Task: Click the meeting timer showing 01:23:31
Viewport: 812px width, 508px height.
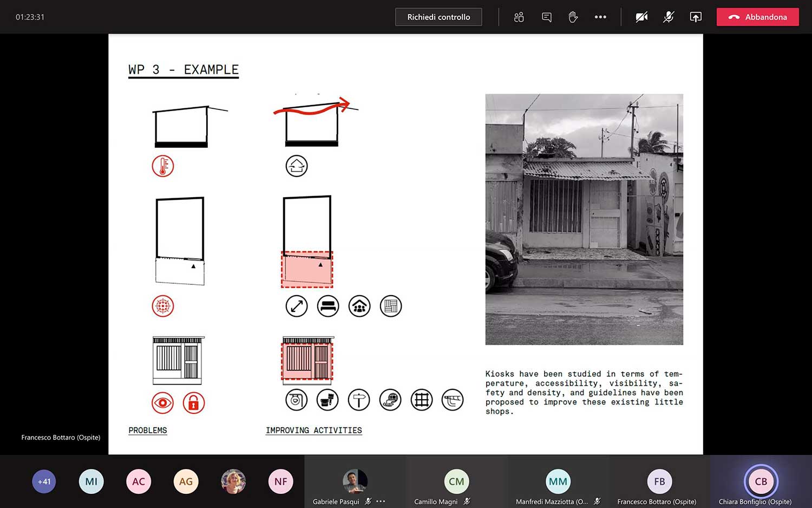Action: (x=29, y=17)
